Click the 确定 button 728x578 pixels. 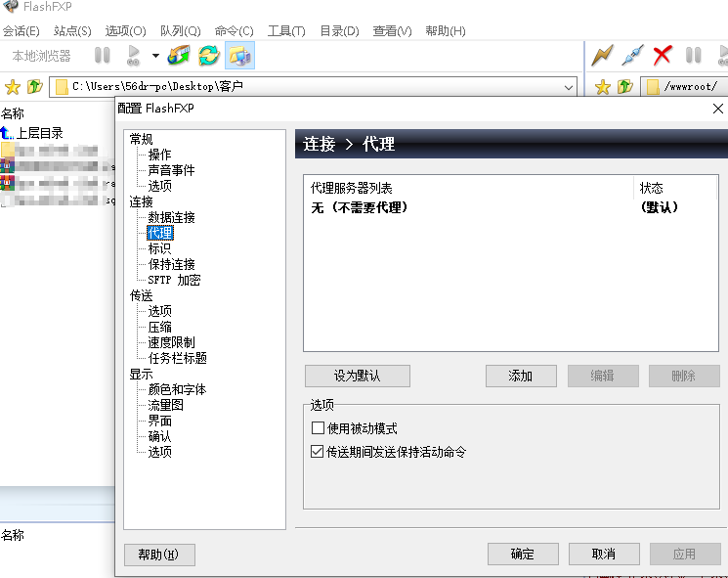[x=523, y=554]
